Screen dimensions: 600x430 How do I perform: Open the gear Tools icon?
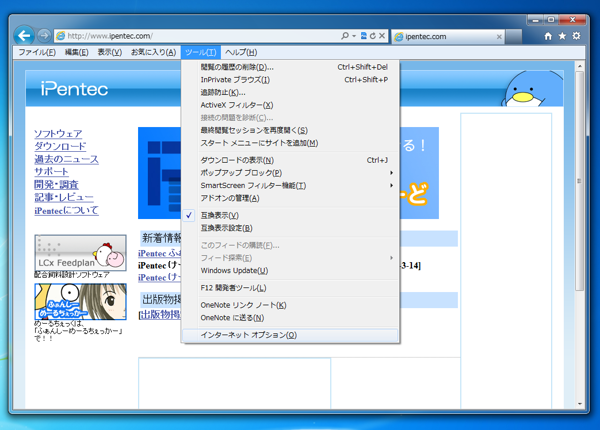point(576,36)
